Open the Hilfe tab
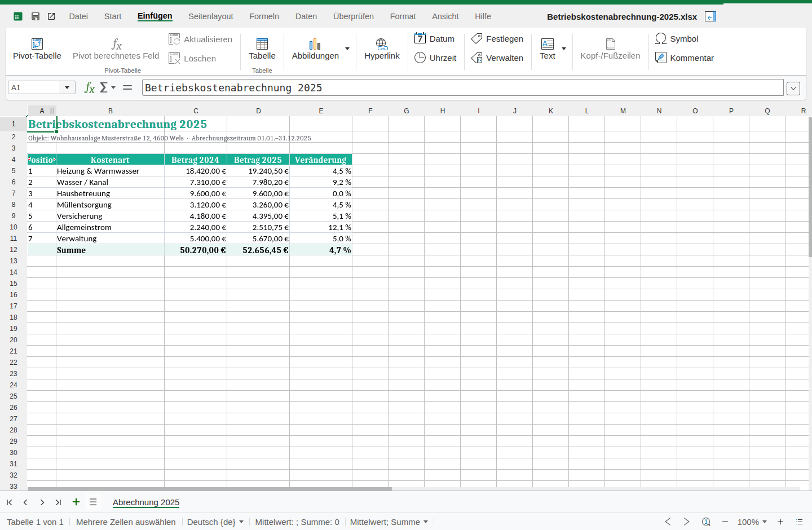This screenshot has width=812, height=530. [x=483, y=16]
